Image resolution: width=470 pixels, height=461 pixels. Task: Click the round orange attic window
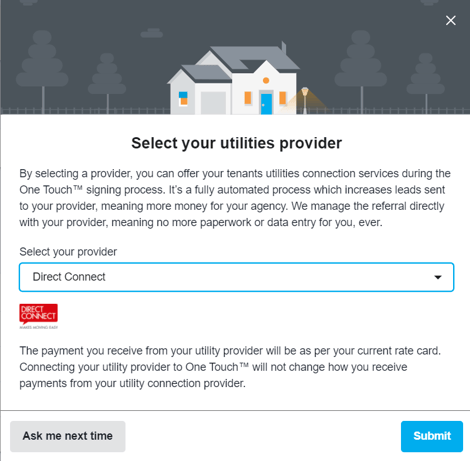(x=266, y=80)
